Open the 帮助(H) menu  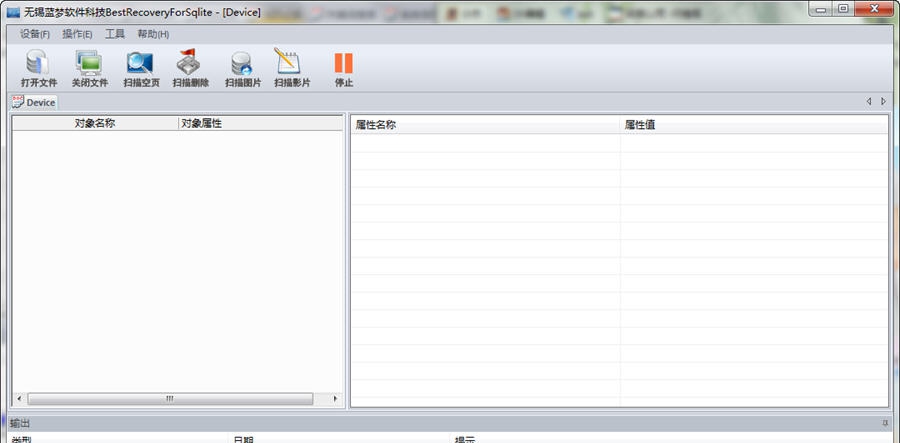[153, 34]
